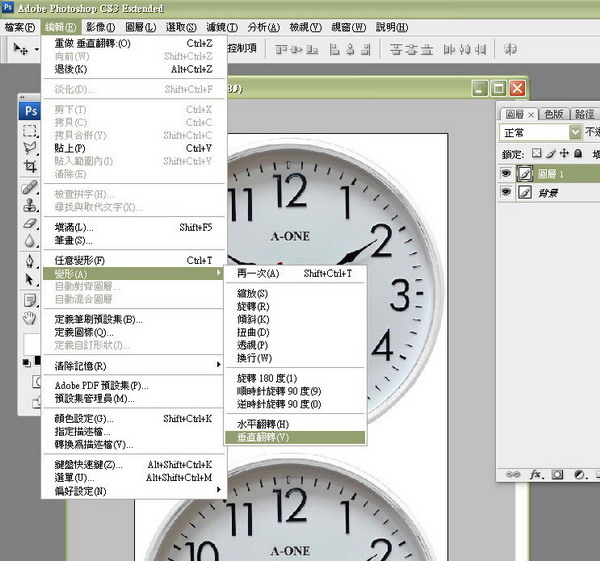Click the Align Left Edges icon
Screen dimensions: 600x561
[334, 49]
